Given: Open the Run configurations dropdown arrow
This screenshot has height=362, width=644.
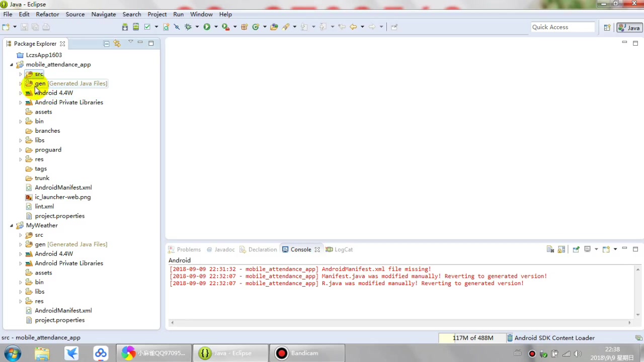Looking at the screenshot, I should click(216, 27).
